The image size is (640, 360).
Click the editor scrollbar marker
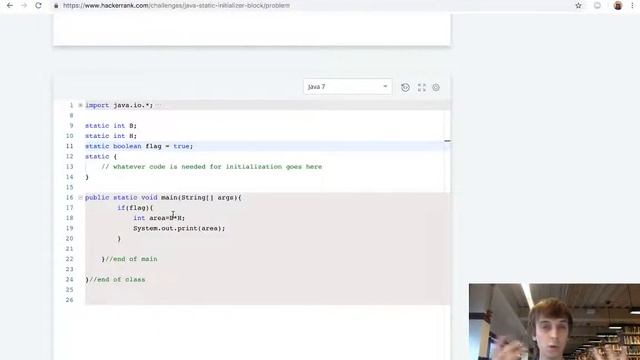tap(447, 141)
